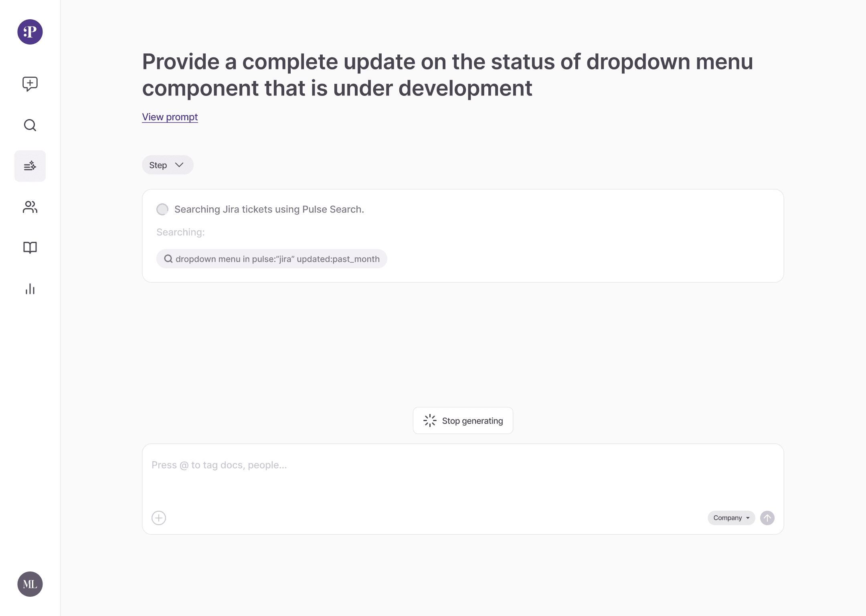The height and width of the screenshot is (616, 866).
Task: Select the AI prompts sparkle icon
Action: click(x=30, y=166)
